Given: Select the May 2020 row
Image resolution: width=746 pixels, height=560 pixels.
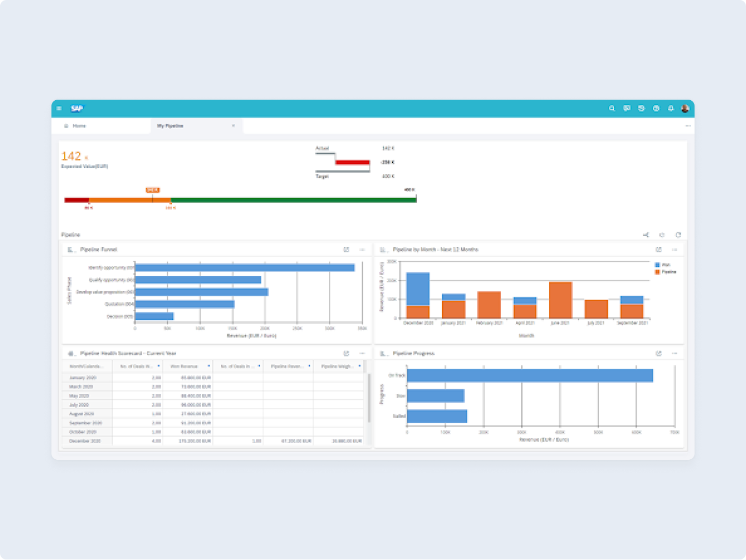Looking at the screenshot, I should click(213, 396).
